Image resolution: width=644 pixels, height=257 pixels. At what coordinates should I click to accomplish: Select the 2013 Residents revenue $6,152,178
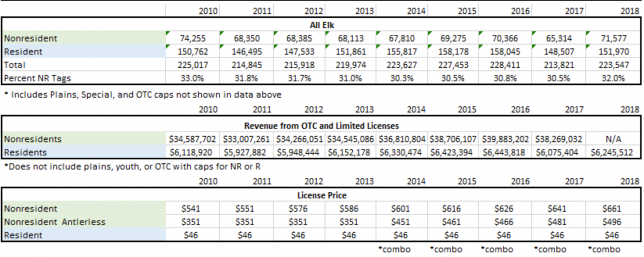pyautogui.click(x=350, y=152)
